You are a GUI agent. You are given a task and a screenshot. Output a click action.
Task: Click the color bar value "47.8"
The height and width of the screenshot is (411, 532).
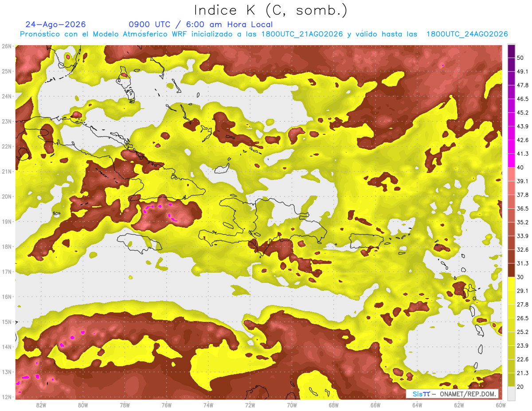[x=522, y=85]
